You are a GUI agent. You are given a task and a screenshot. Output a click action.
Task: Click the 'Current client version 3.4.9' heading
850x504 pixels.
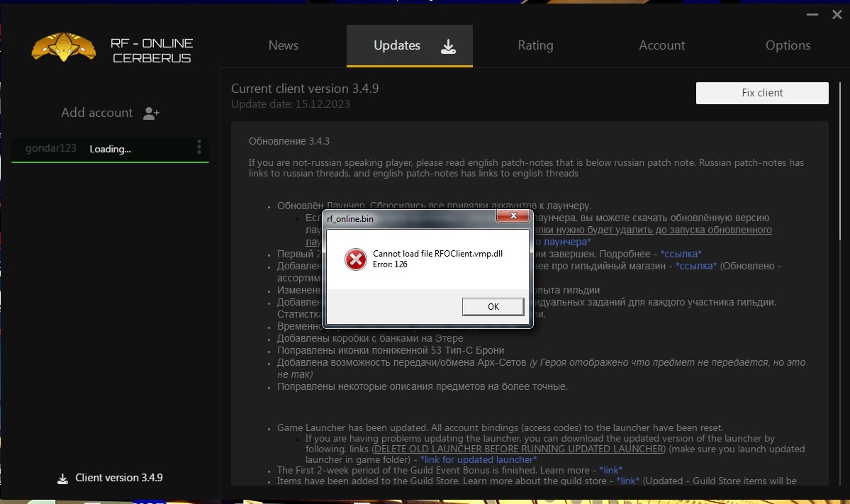tap(305, 89)
